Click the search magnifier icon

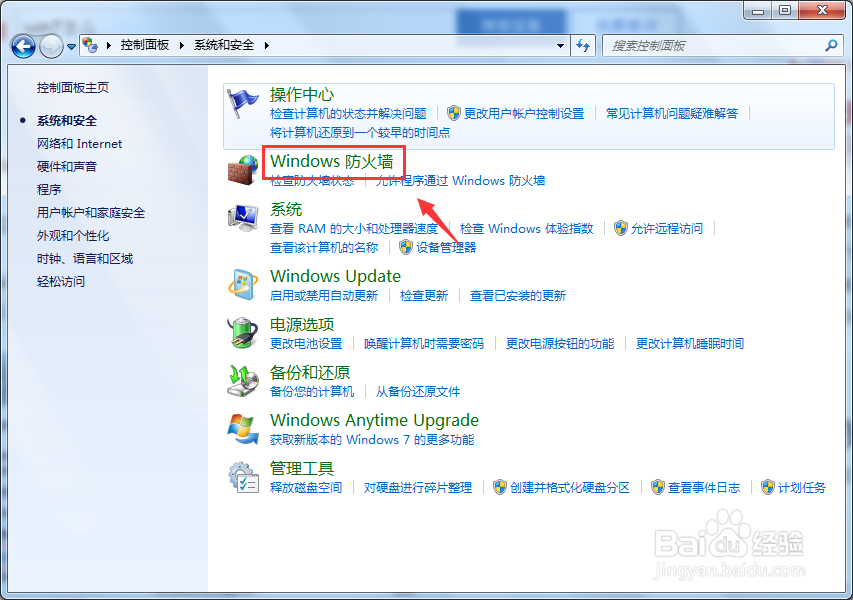(831, 46)
